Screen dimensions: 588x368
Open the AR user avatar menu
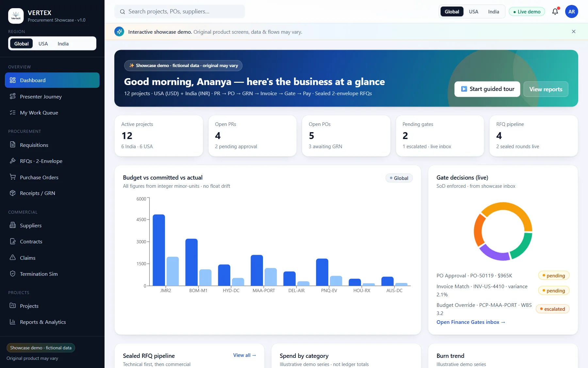pos(571,12)
